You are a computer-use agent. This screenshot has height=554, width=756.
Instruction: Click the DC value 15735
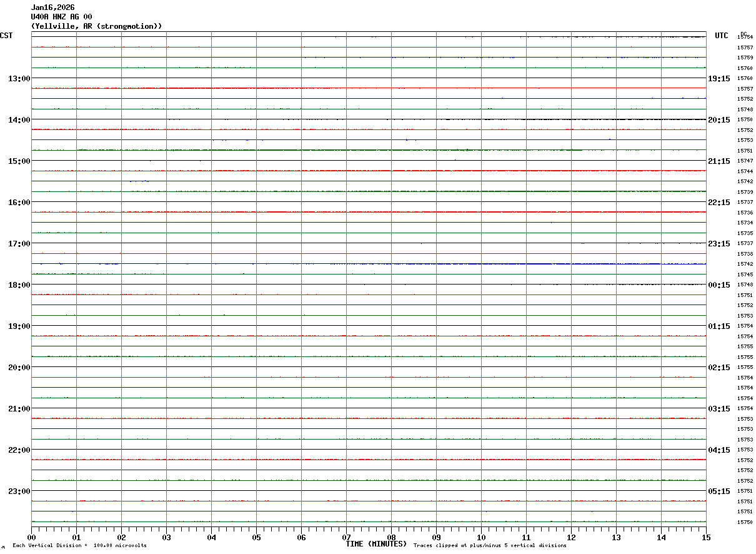pyautogui.click(x=745, y=233)
